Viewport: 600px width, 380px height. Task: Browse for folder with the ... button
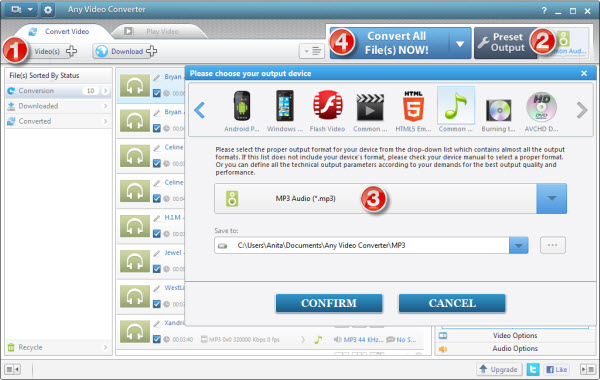pos(553,245)
